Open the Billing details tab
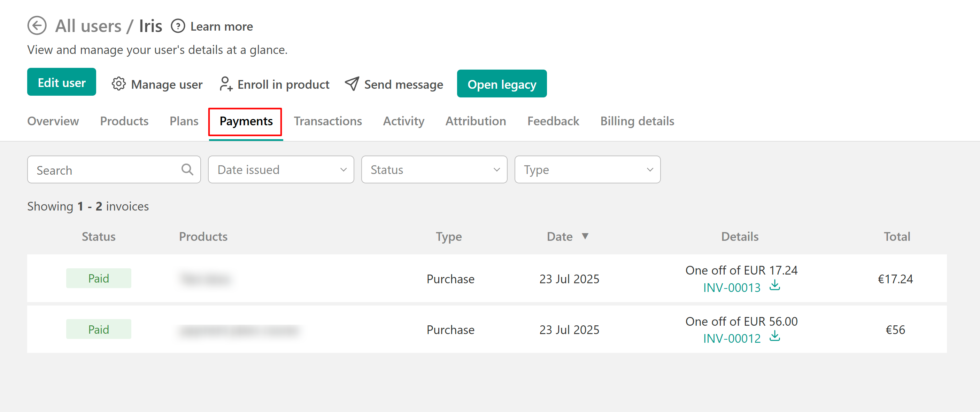 (x=637, y=121)
